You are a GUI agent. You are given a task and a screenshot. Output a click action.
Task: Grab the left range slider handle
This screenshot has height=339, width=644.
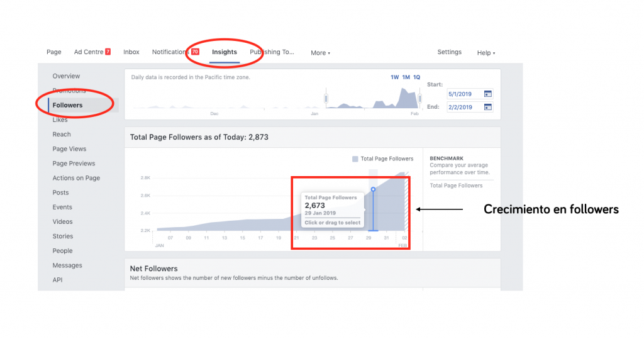[x=326, y=99]
